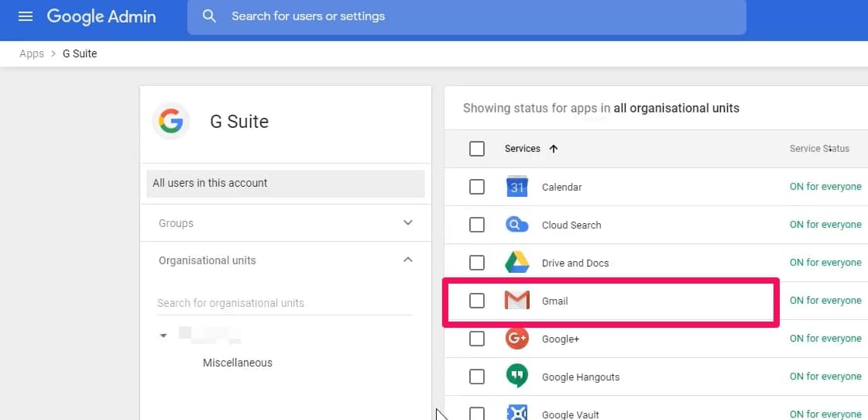Open the Google Hangouts icon
868x420 pixels.
point(517,377)
